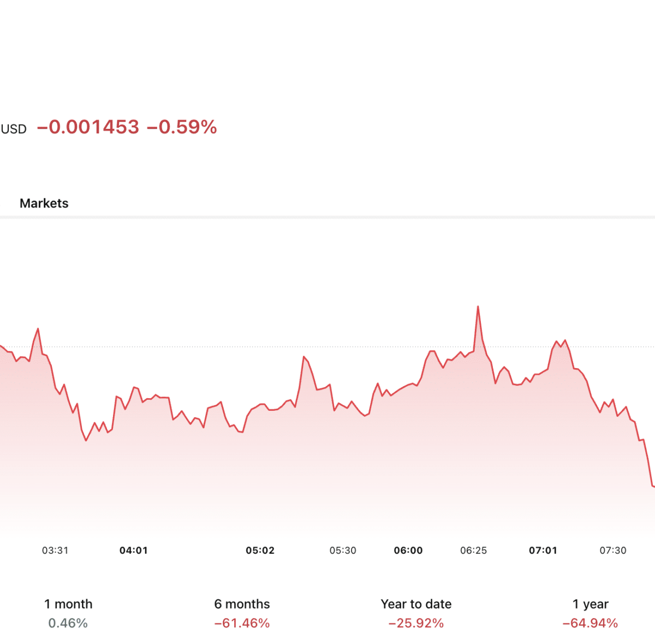
Task: Show the 1 year performance
Action: (590, 604)
